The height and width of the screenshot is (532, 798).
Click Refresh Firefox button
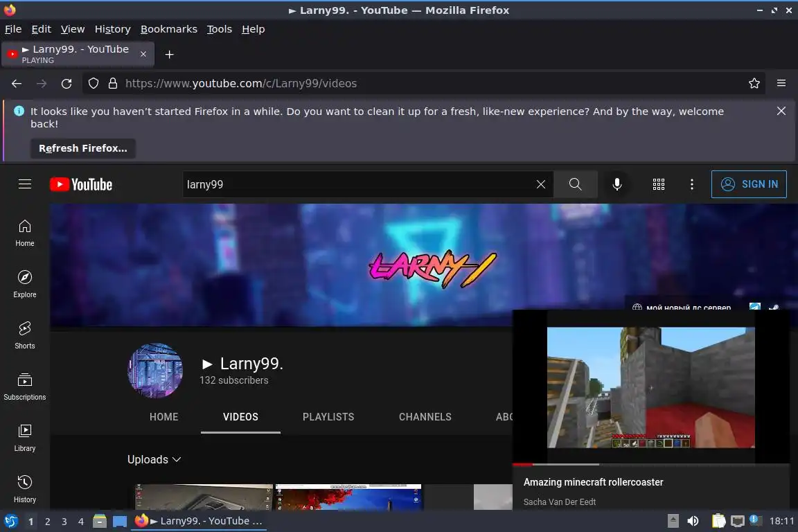(x=83, y=148)
